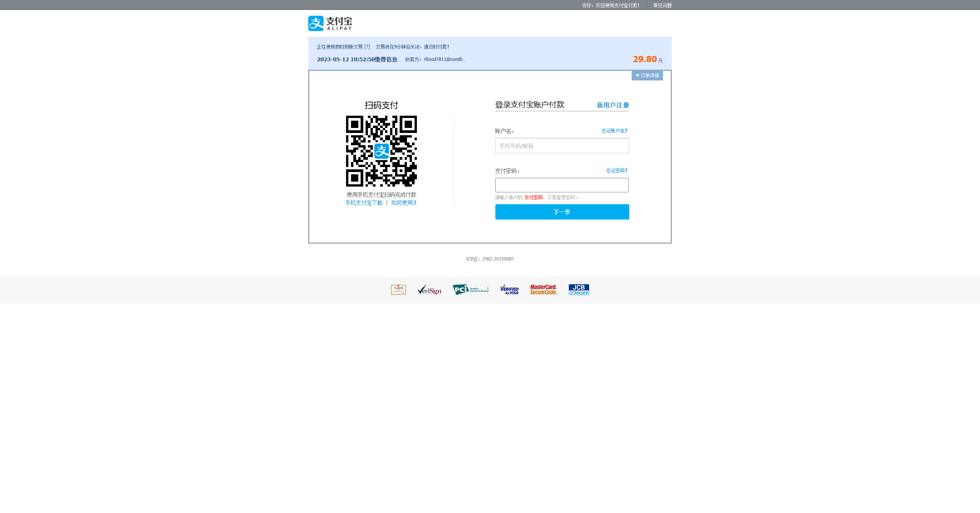
Task: Click the MasterCard SecureCode badge
Action: (543, 290)
